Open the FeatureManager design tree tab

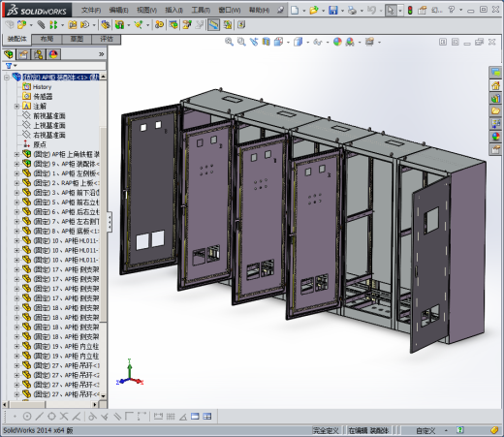coord(9,54)
